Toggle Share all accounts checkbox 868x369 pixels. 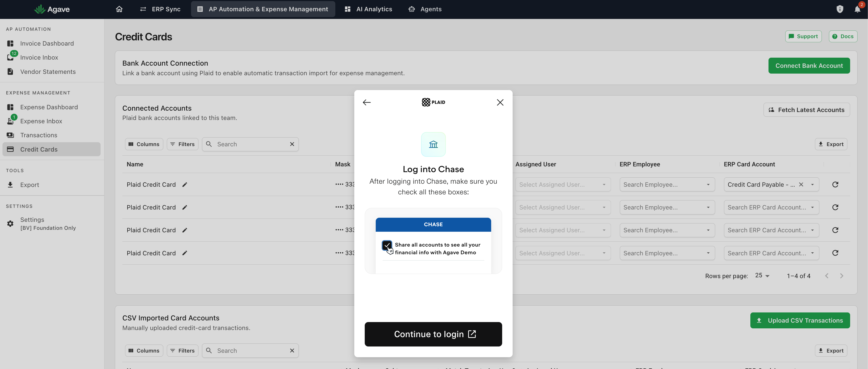(x=387, y=245)
